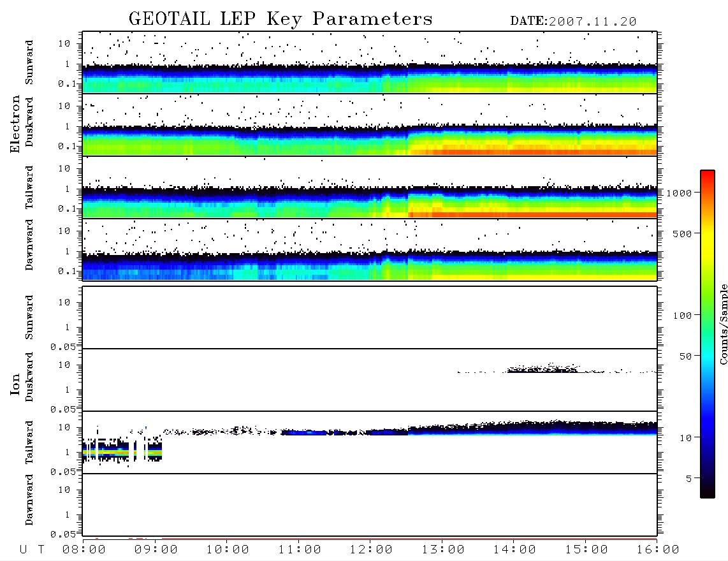The width and height of the screenshot is (728, 561).
Task: Click the Ion "Dawnward" panel label
Action: click(29, 500)
